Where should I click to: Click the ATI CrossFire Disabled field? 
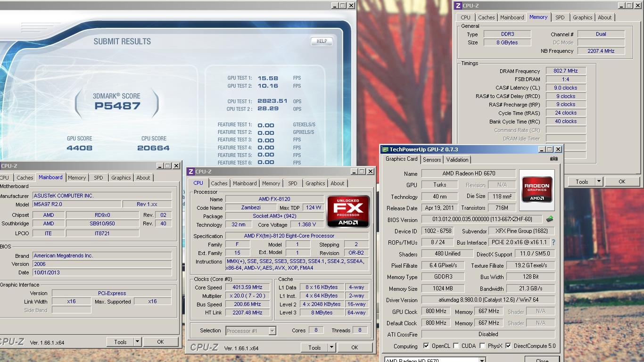point(488,334)
